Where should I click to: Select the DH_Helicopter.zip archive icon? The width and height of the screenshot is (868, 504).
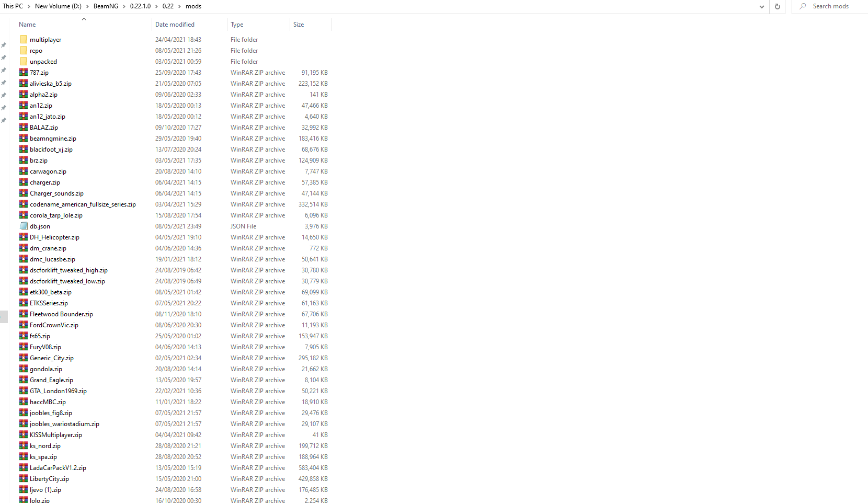[24, 237]
